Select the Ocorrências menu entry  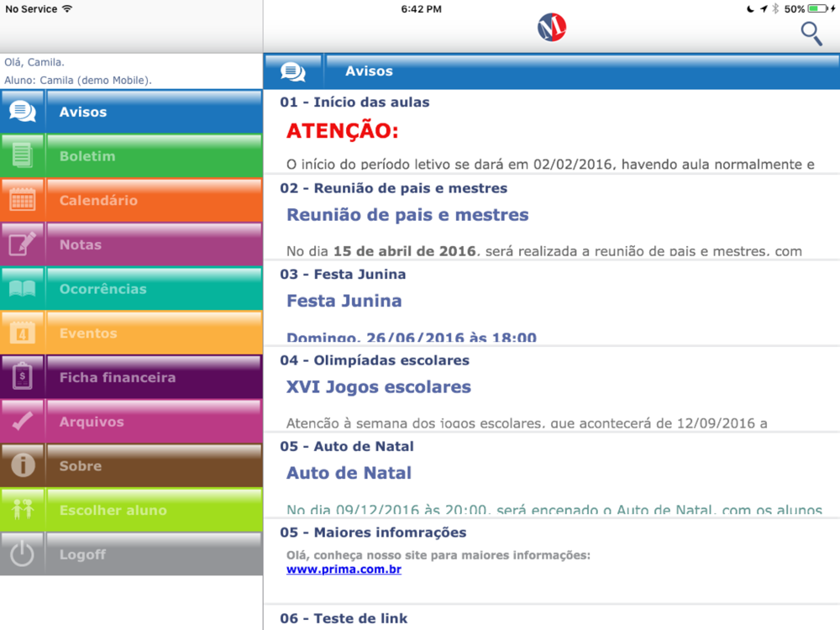(131, 289)
